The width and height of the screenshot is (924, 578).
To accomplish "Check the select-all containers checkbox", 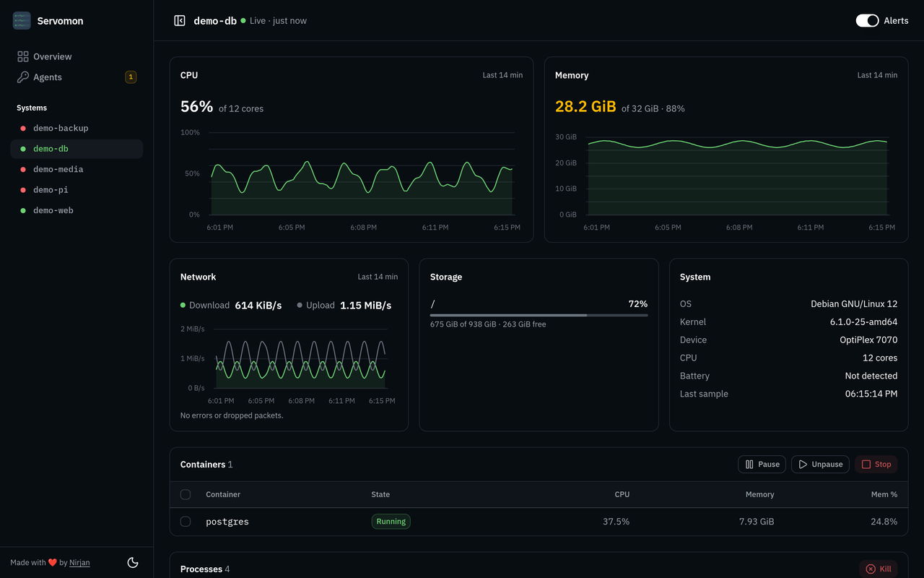I will (x=186, y=495).
